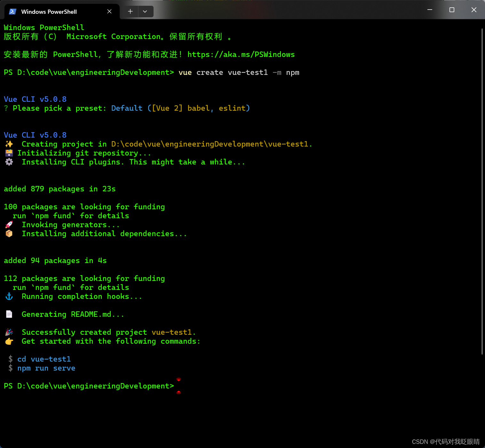Click the 'Initializing git repository...' text
Viewport: 485px width, 448px height.
[84, 153]
